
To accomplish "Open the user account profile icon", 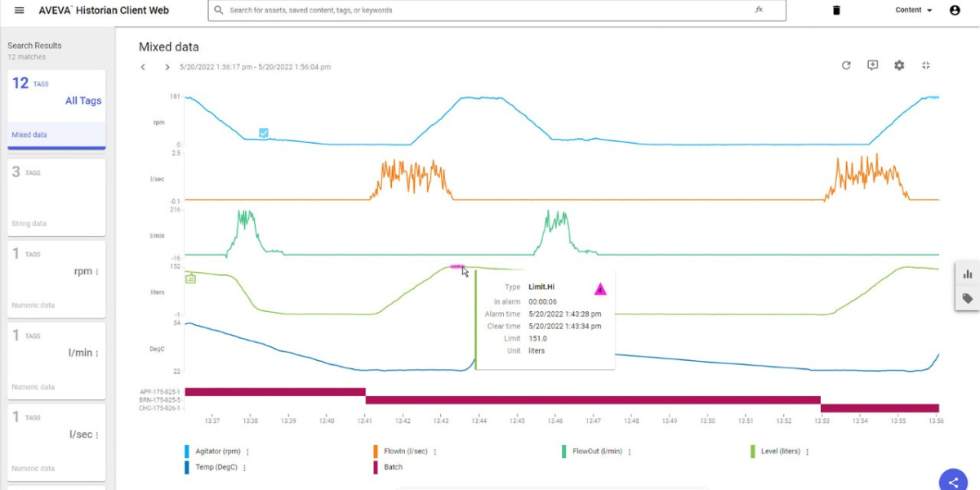I will point(955,11).
